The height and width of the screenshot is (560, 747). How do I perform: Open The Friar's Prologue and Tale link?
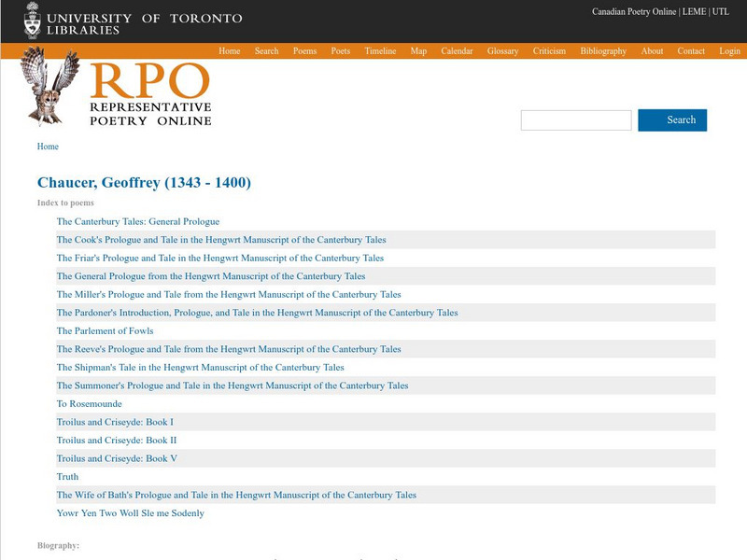tap(220, 258)
